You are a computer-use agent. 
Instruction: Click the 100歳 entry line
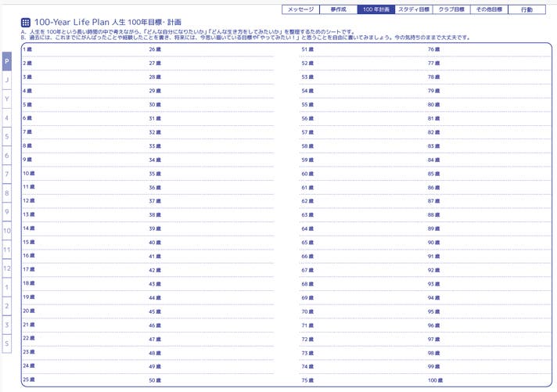click(485, 380)
